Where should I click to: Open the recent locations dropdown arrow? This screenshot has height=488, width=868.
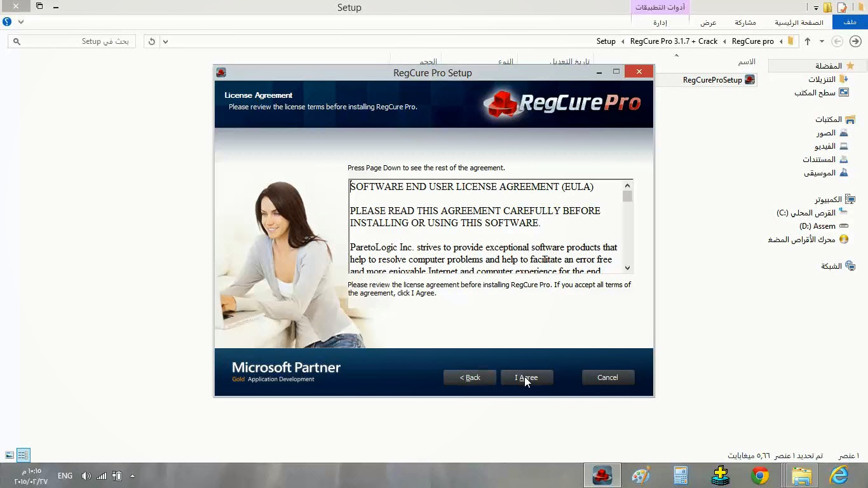[822, 41]
